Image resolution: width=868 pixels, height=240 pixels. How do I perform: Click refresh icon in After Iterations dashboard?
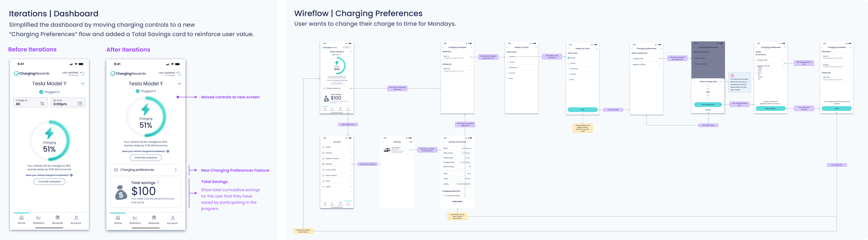pos(179,73)
